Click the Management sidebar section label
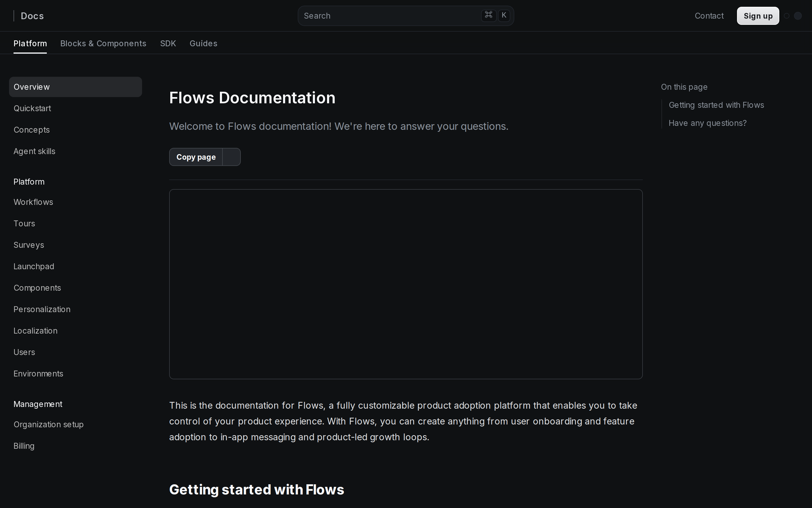The height and width of the screenshot is (508, 812). (38, 404)
